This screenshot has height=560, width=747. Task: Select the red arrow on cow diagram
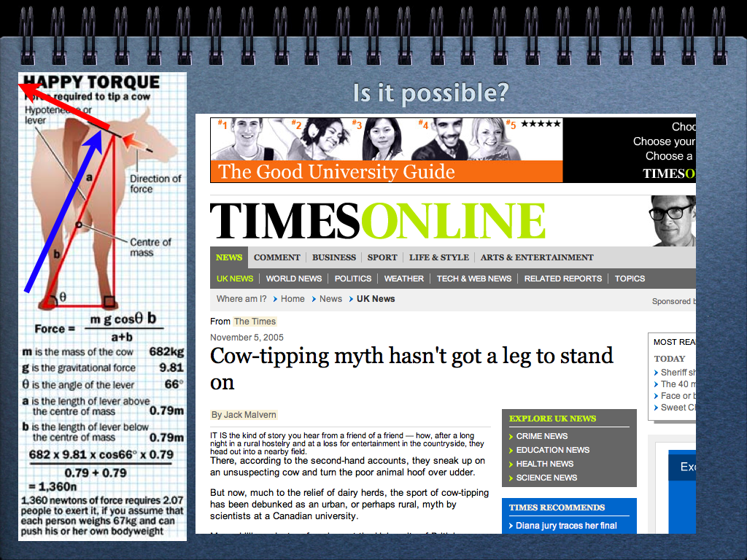click(x=66, y=108)
